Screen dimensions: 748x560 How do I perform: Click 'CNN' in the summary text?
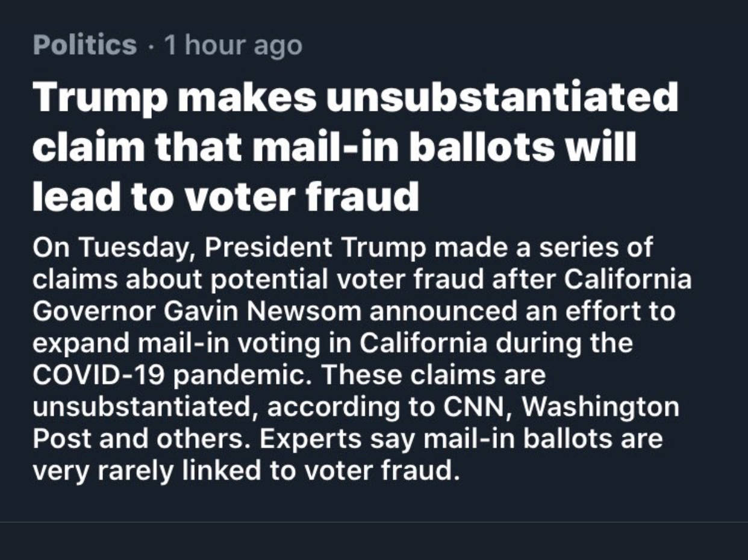[477, 406]
